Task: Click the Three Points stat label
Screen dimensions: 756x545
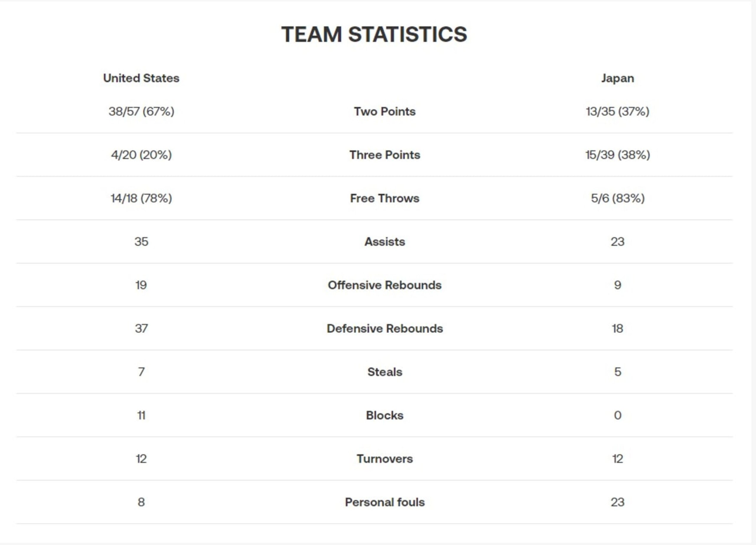Action: tap(385, 155)
